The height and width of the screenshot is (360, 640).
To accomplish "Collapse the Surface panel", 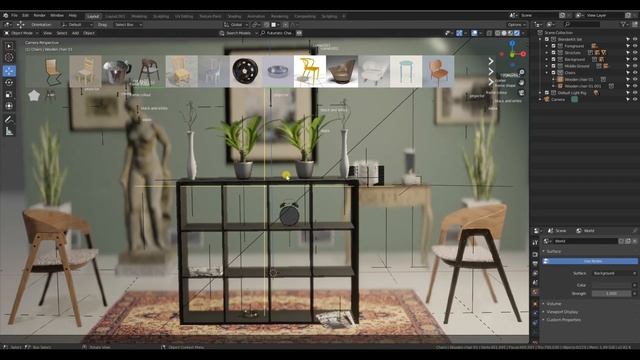I will coord(554,251).
